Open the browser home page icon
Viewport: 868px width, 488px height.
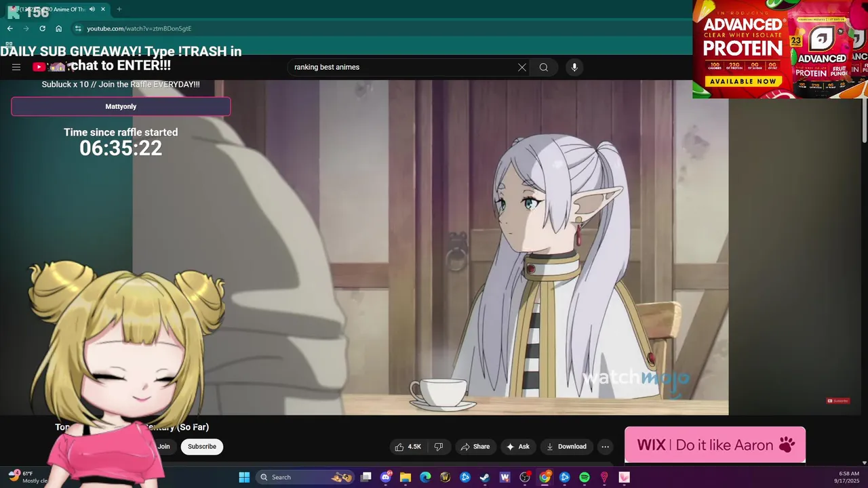pyautogui.click(x=59, y=28)
